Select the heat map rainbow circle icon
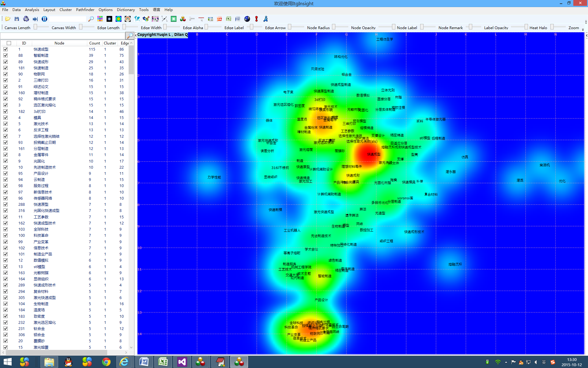The width and height of the screenshot is (588, 368). click(x=119, y=19)
